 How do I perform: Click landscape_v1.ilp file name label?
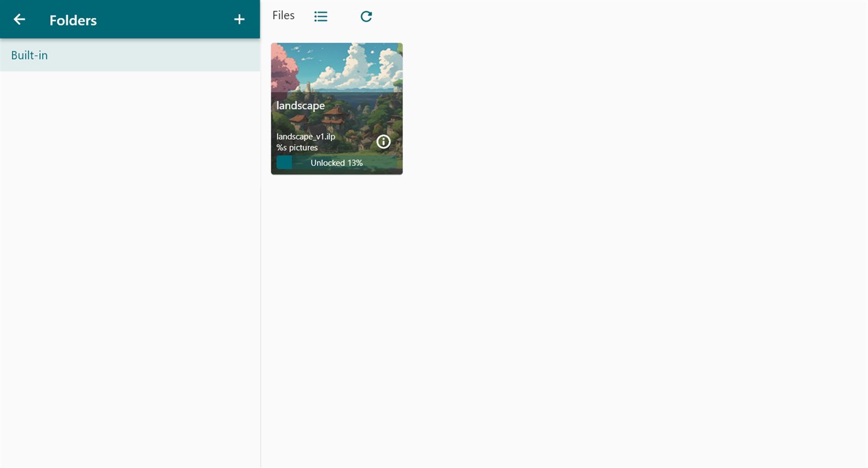pos(305,136)
